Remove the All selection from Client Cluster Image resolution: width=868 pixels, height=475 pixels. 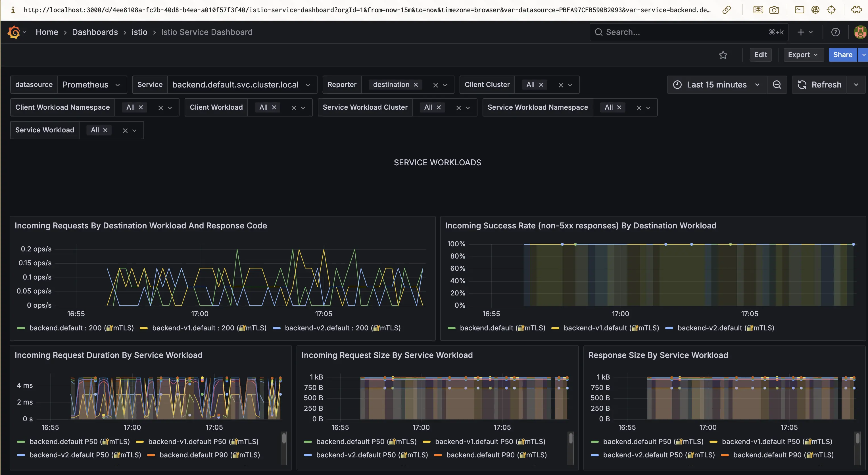pos(541,85)
